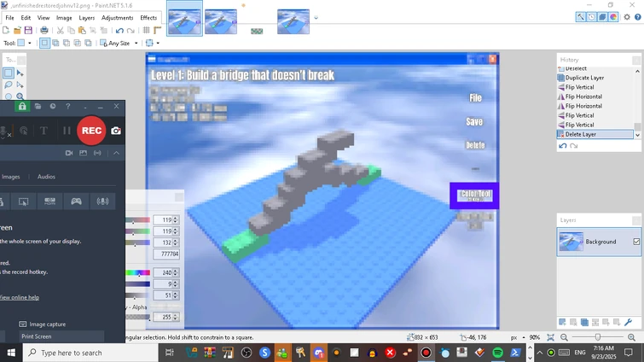Click the hue rainbow slider in Colors
Viewport: 644px width, 362px height.
[x=137, y=273]
